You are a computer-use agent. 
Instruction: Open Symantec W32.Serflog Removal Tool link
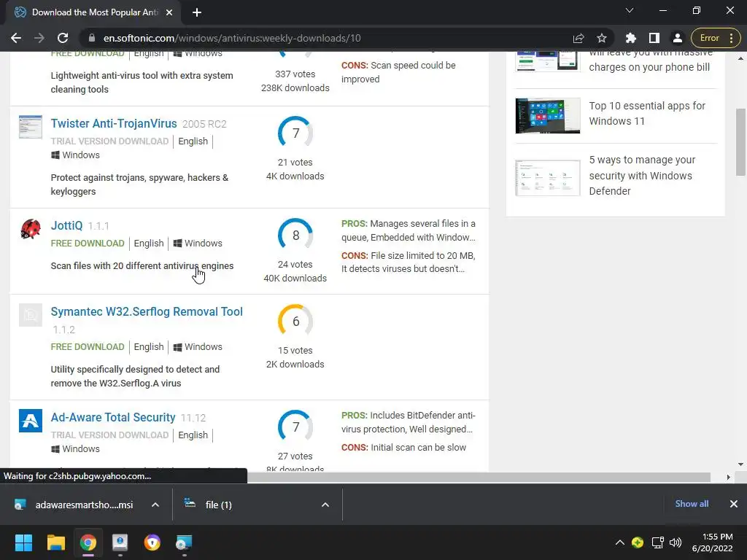pos(147,311)
